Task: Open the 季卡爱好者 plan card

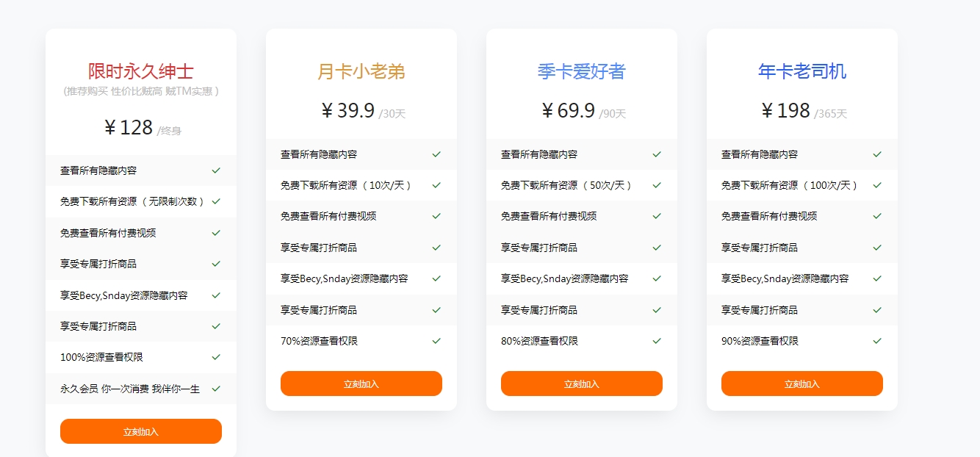Action: tap(581, 71)
